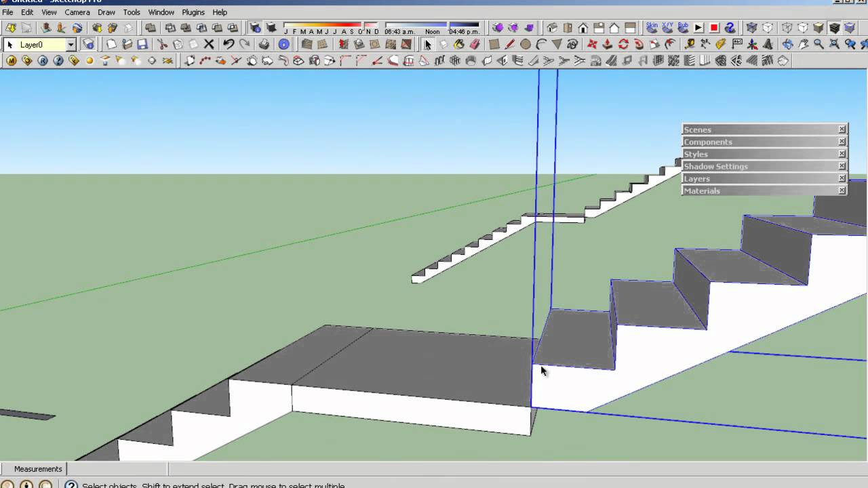The height and width of the screenshot is (488, 868).
Task: Open the File menu
Action: pyautogui.click(x=7, y=12)
